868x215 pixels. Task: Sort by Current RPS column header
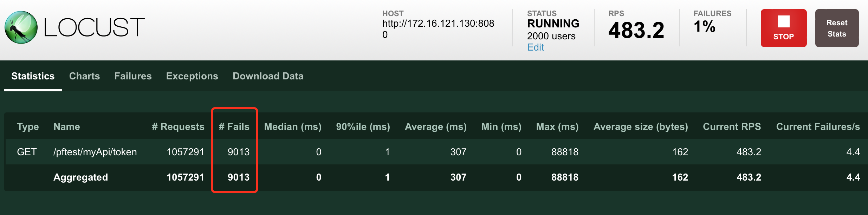coord(732,127)
